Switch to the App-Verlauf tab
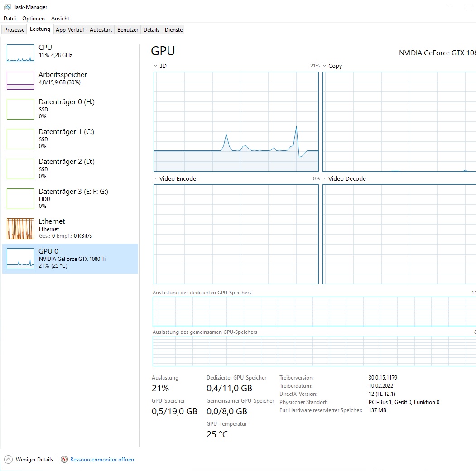This screenshot has height=471, width=476. [70, 30]
